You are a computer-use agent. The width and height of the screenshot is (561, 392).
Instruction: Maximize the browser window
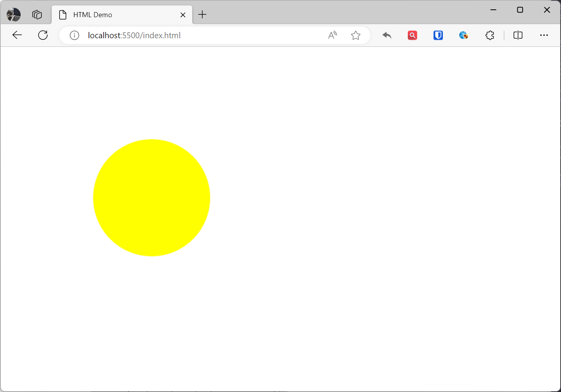520,10
